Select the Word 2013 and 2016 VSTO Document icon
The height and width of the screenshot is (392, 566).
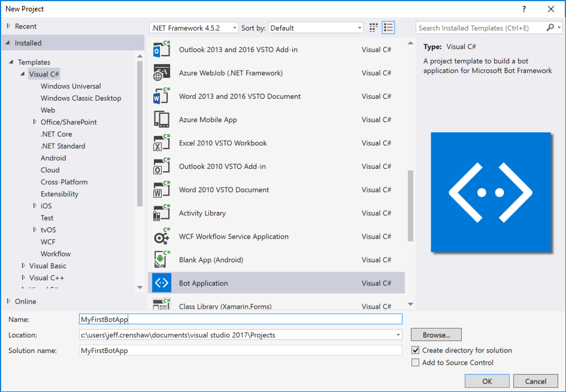point(161,96)
